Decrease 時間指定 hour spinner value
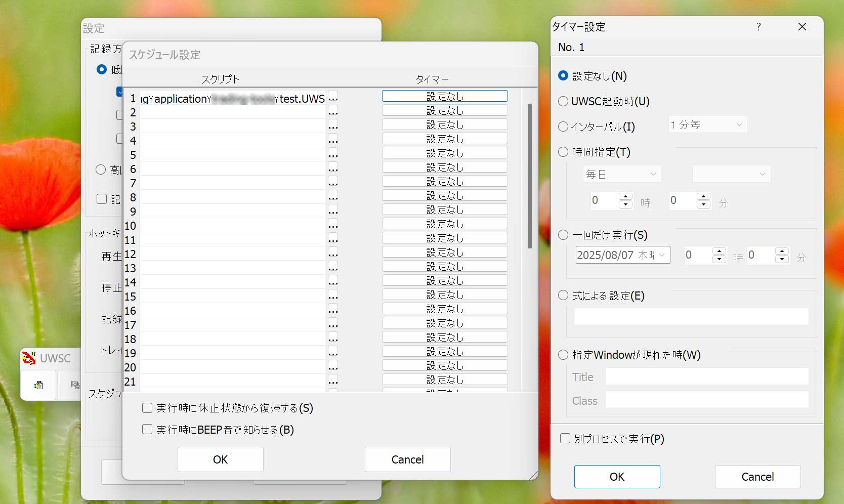 [x=626, y=204]
